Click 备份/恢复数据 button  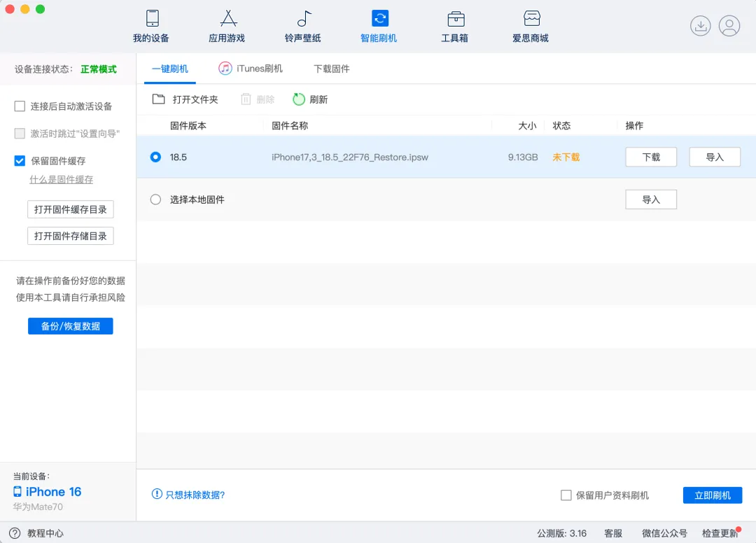click(x=71, y=326)
